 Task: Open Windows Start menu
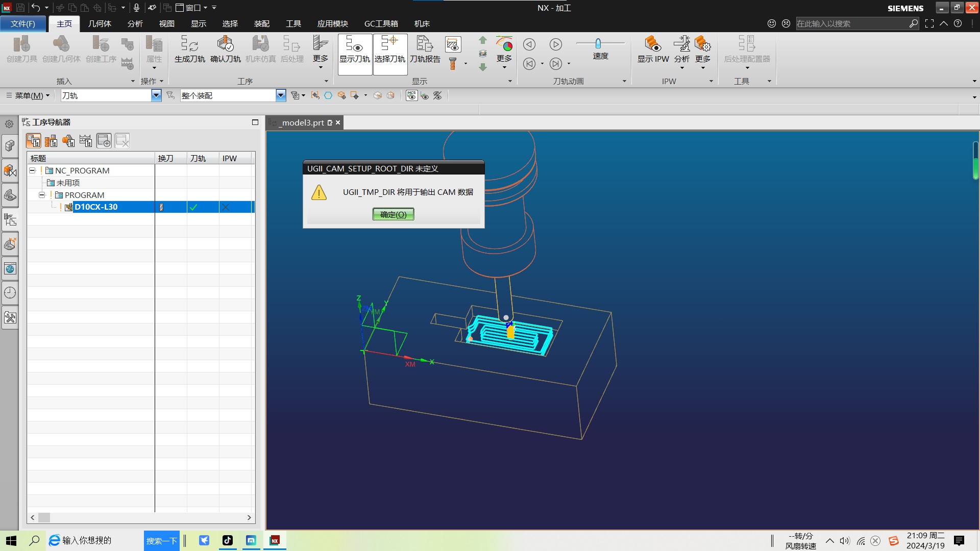tap(11, 540)
